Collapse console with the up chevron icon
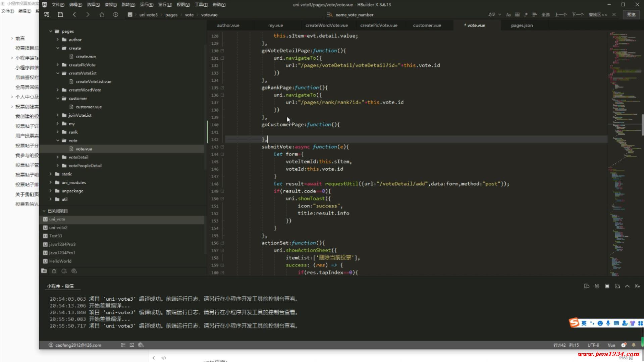This screenshot has height=362, width=644. pos(627,286)
